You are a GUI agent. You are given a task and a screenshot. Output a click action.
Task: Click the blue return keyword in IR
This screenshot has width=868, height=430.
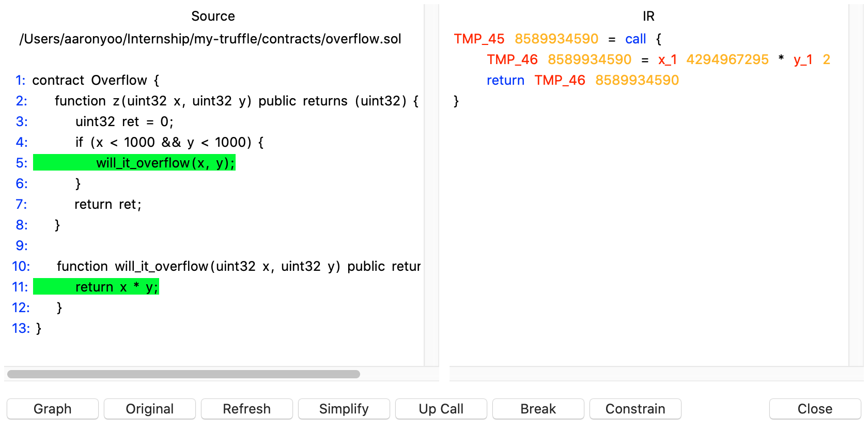coord(505,80)
